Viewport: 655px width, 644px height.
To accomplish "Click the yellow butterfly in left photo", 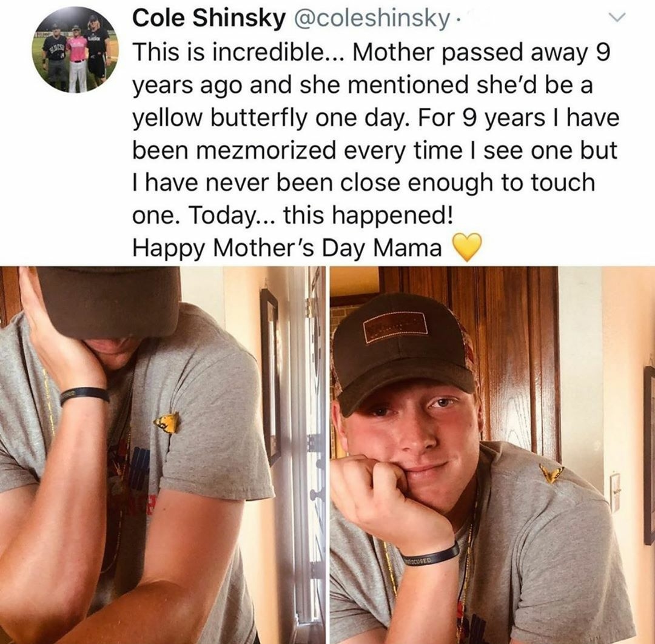I will click(x=167, y=423).
